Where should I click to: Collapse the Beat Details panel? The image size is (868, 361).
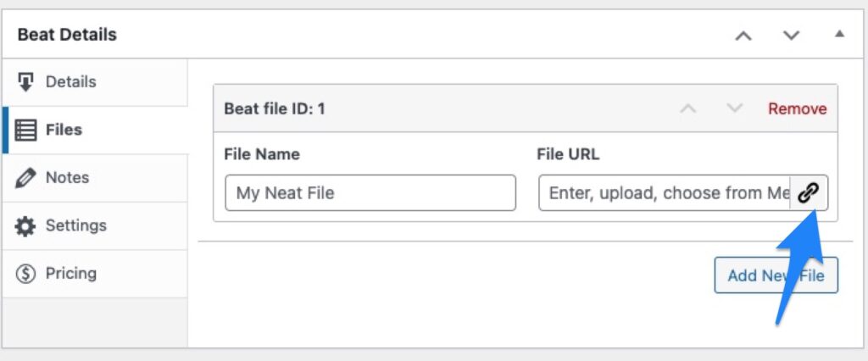(840, 35)
